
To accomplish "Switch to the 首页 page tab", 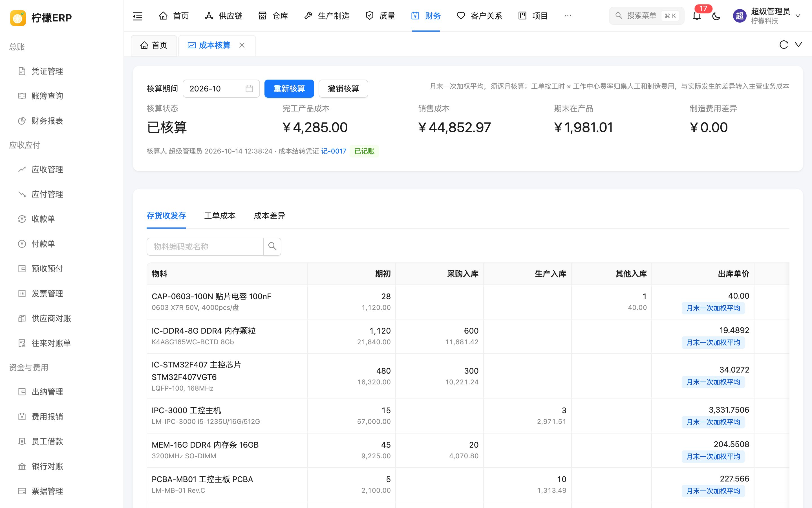I will pyautogui.click(x=154, y=45).
